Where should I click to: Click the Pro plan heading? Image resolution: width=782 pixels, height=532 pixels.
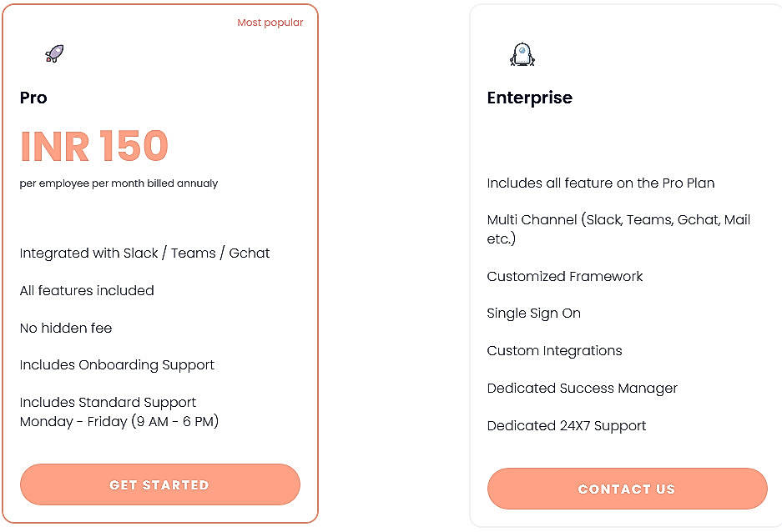pyautogui.click(x=33, y=98)
